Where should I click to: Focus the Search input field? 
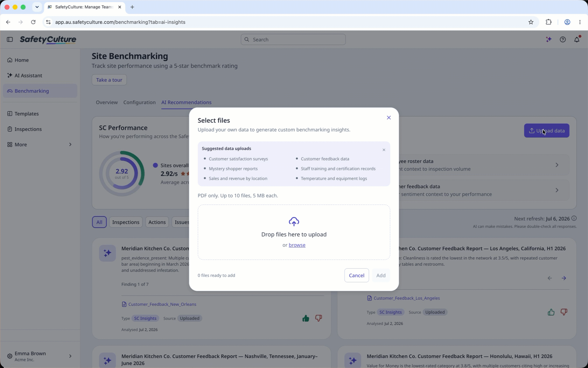coord(293,40)
